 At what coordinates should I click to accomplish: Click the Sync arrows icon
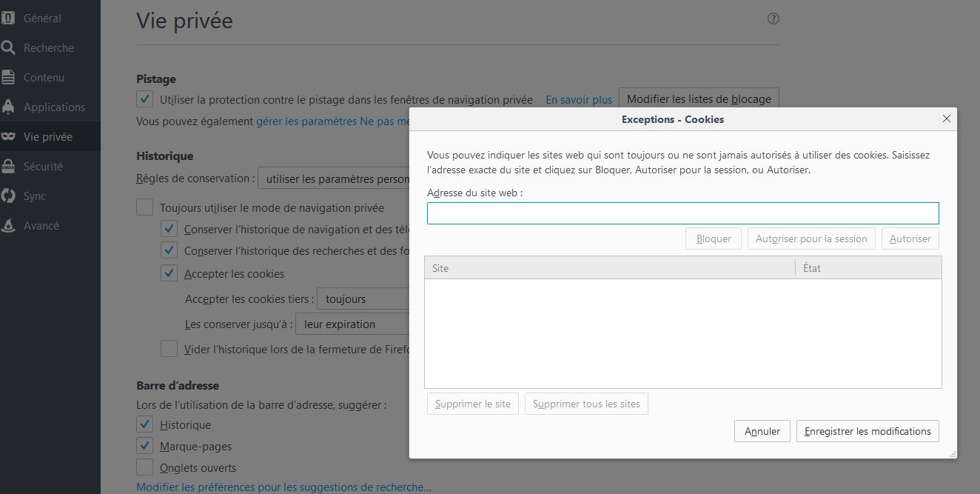8,196
